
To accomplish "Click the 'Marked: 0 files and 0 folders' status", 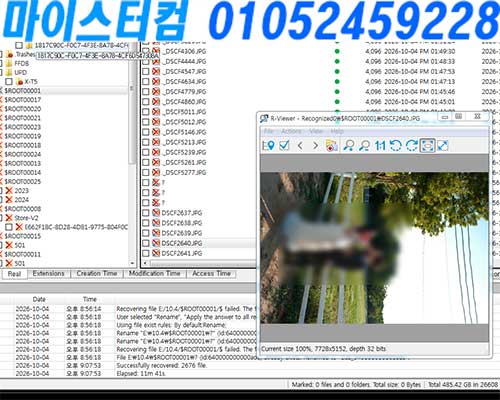I will [x=356, y=385].
